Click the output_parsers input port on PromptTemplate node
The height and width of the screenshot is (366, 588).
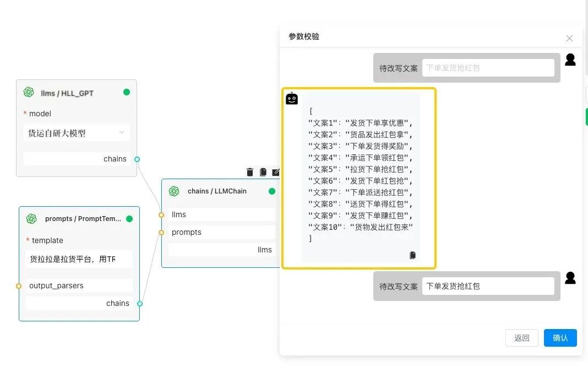pos(19,286)
